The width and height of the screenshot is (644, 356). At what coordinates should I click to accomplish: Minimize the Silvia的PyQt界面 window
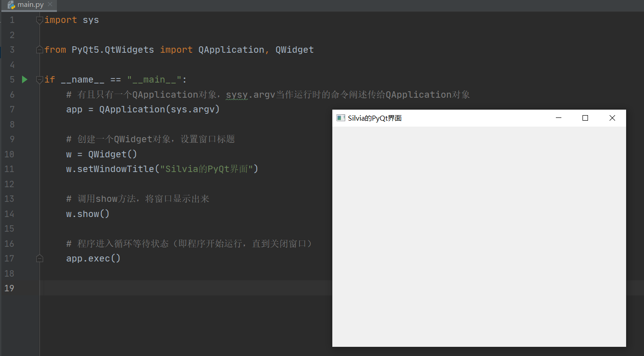click(559, 118)
